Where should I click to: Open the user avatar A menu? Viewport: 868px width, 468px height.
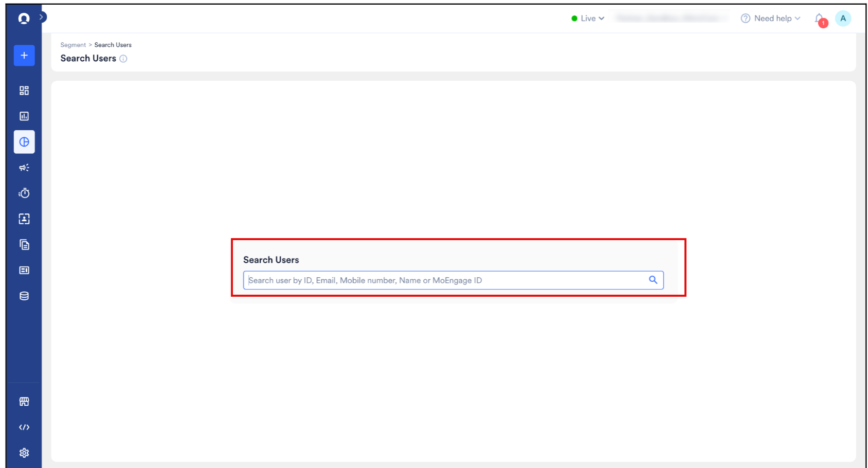pos(843,19)
